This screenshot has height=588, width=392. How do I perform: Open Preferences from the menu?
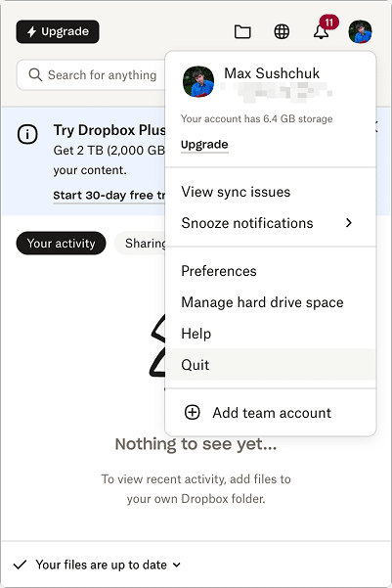tap(271, 271)
